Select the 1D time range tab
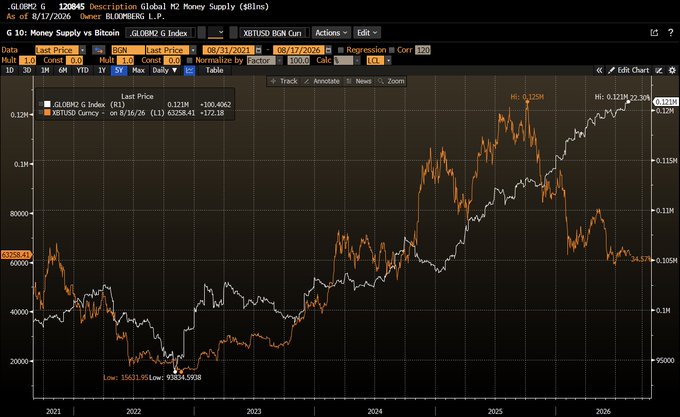 click(10, 70)
